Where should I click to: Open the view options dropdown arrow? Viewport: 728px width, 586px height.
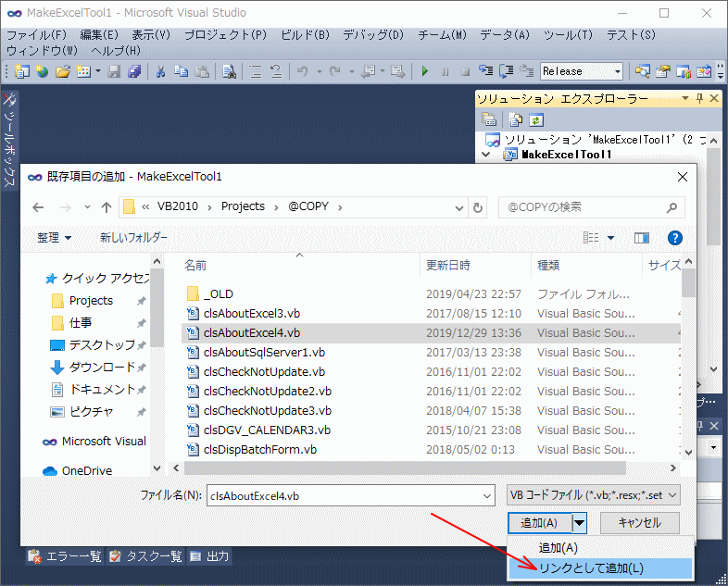pyautogui.click(x=610, y=238)
